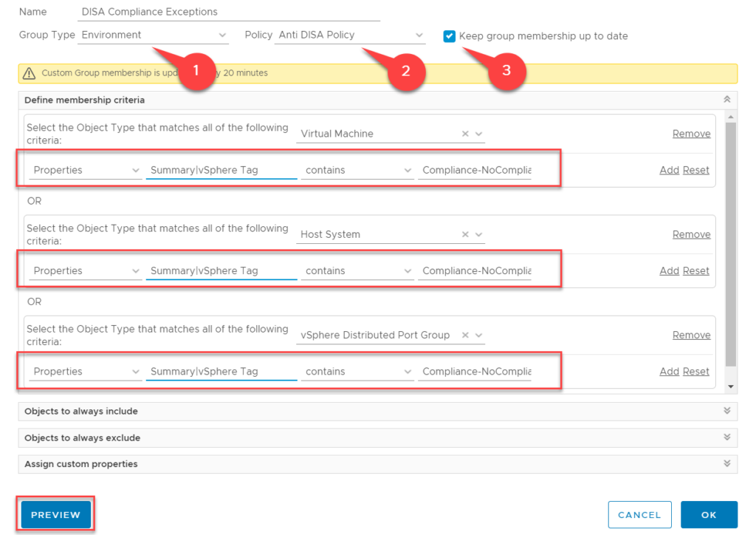
Task: Collapse the Define membership criteria section
Action: click(726, 99)
